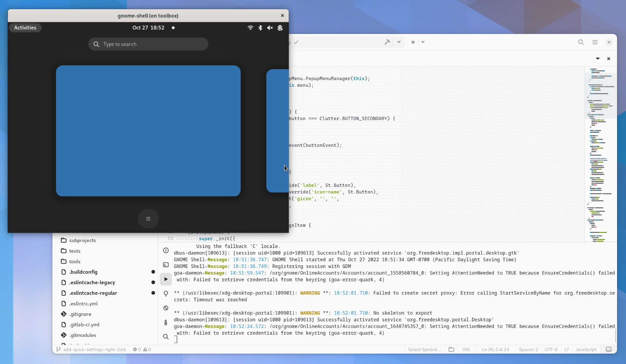The width and height of the screenshot is (626, 364).
Task: Click the bottom panel search magnifier icon
Action: [x=166, y=337]
